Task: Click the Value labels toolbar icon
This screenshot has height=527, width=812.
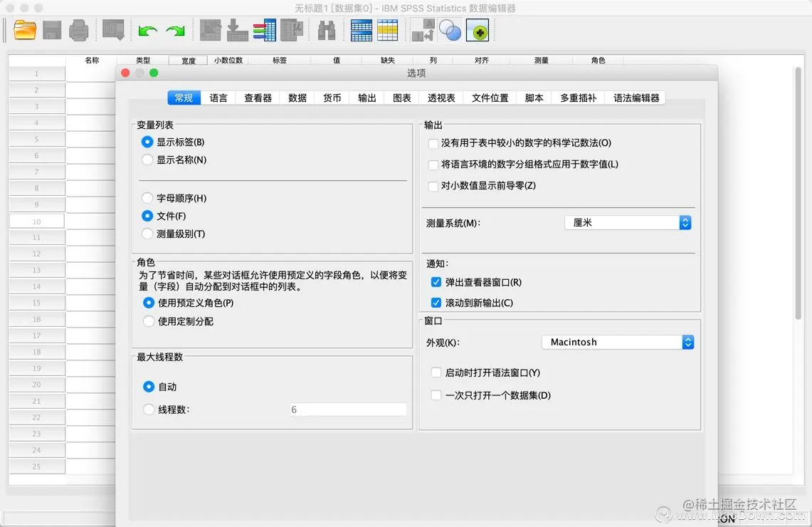Action: point(423,30)
